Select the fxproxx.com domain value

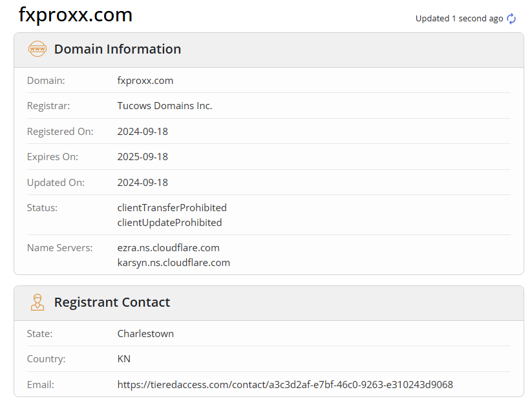coord(145,80)
